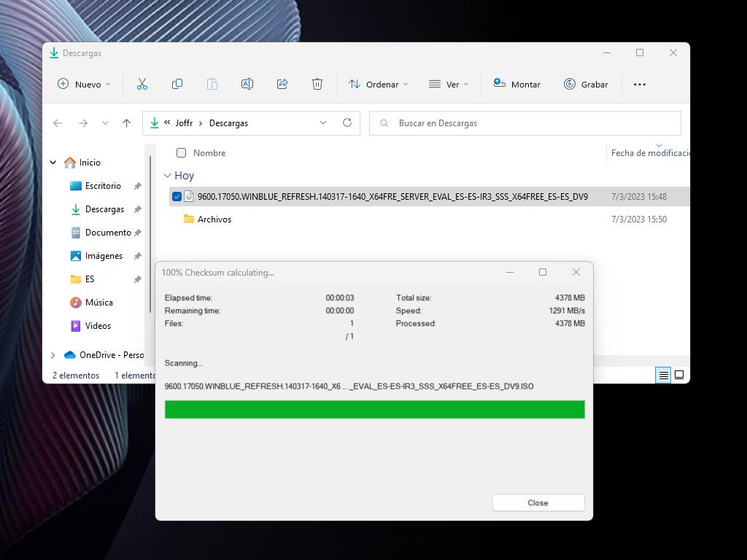Click the Música icon in sidebar

(x=75, y=303)
